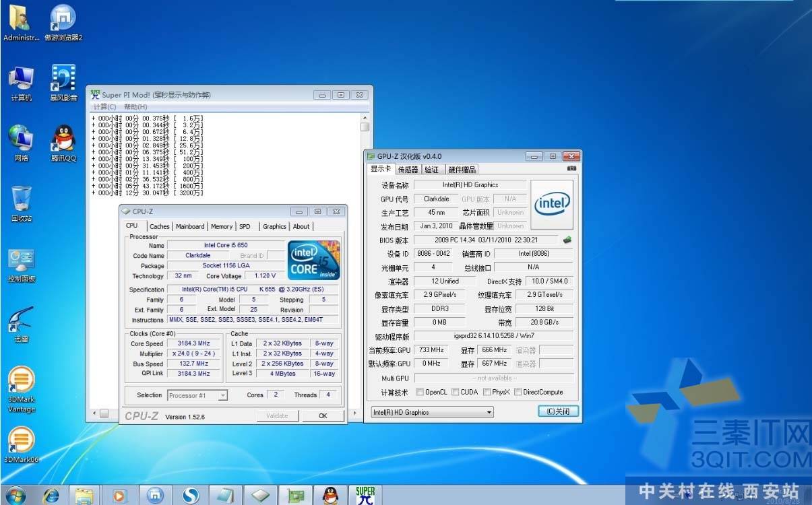The width and height of the screenshot is (812, 505).
Task: Switch to CPU-Z on the taskbar
Action: pyautogui.click(x=260, y=496)
